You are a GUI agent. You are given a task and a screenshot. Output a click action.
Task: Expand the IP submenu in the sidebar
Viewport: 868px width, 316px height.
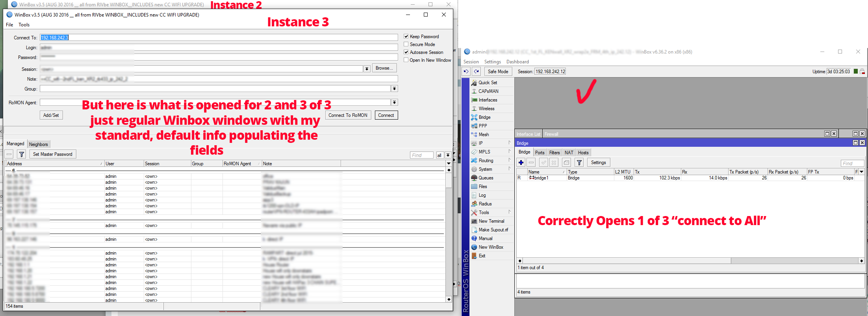pyautogui.click(x=509, y=143)
